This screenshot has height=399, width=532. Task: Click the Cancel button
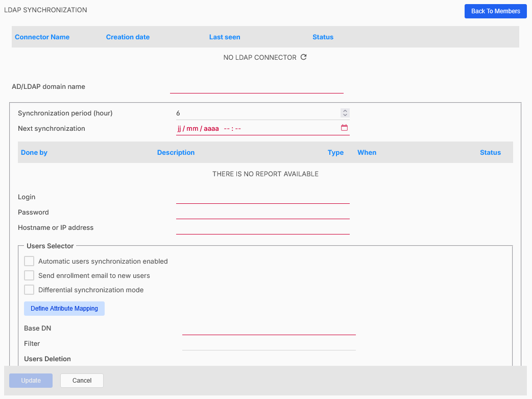[x=82, y=381]
